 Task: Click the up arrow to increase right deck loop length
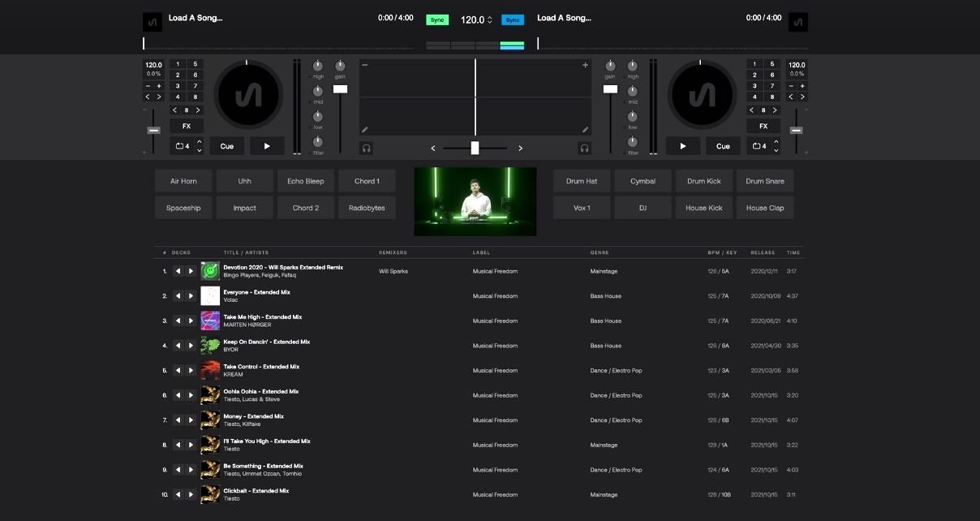tap(776, 142)
